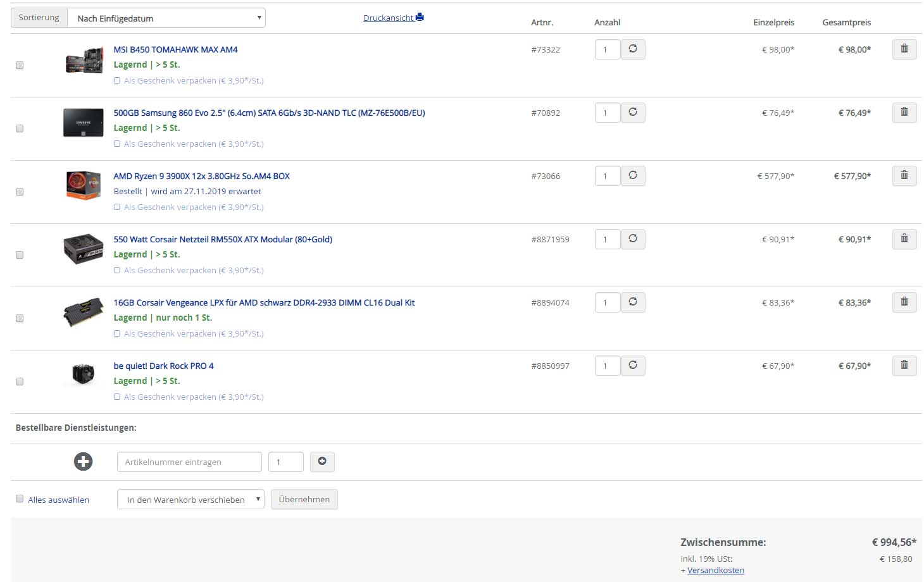
Task: Refresh quantity for be quiet! Dark Rock PRO 4
Action: (633, 366)
